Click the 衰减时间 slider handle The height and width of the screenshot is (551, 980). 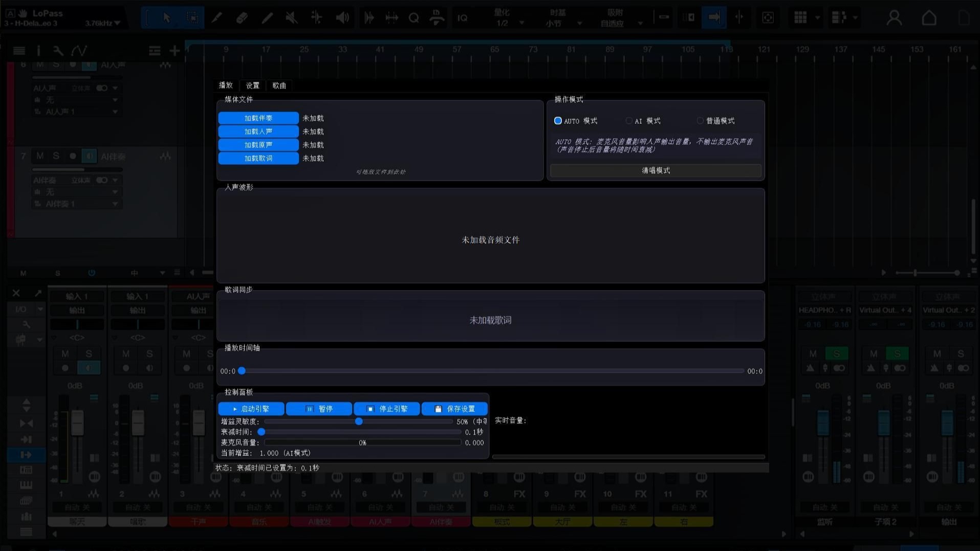click(x=262, y=432)
